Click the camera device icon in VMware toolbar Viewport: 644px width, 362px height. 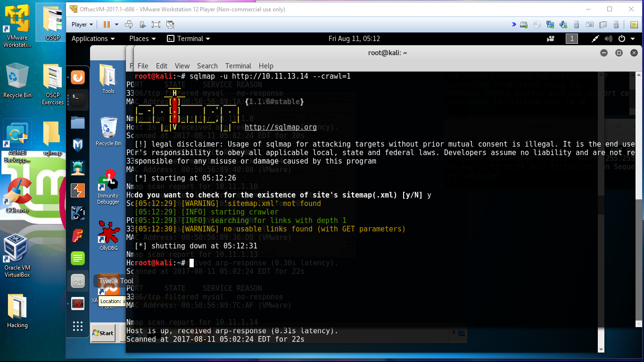pos(590,25)
